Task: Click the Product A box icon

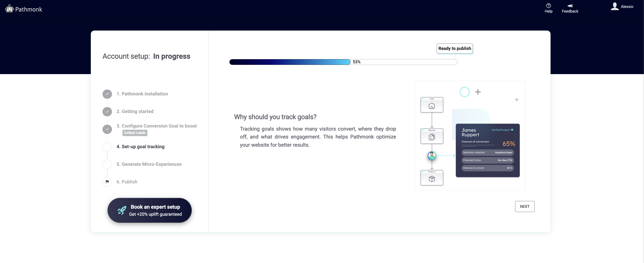Action: (x=432, y=179)
